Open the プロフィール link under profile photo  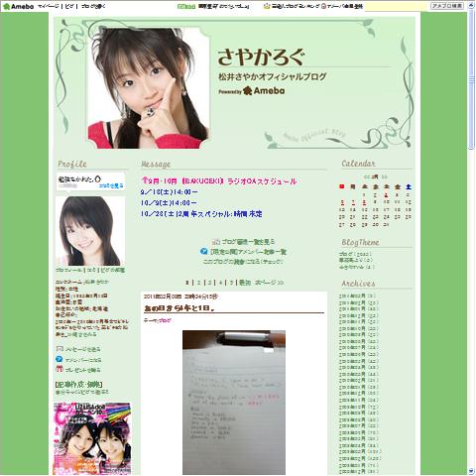click(68, 270)
